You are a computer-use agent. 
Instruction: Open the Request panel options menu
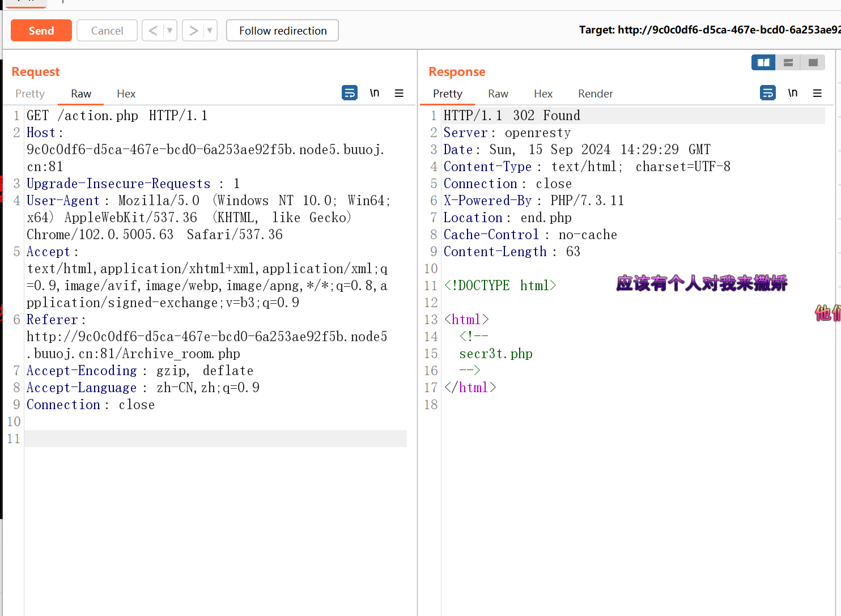[399, 93]
